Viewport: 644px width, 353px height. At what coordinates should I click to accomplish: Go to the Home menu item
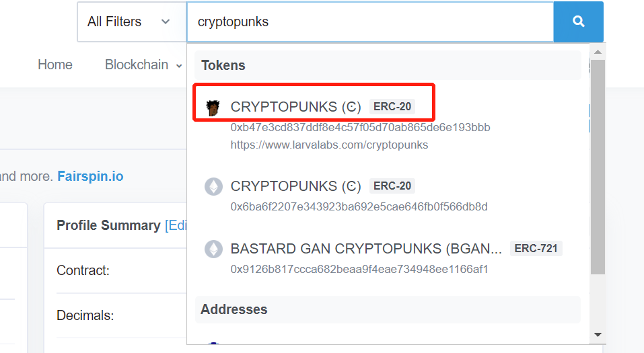[x=55, y=65]
